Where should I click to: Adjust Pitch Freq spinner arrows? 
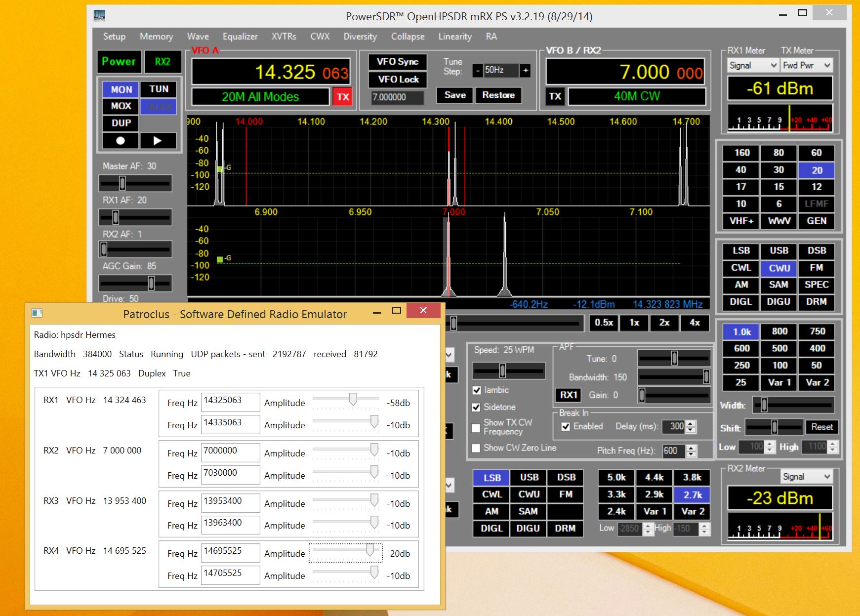(x=691, y=451)
